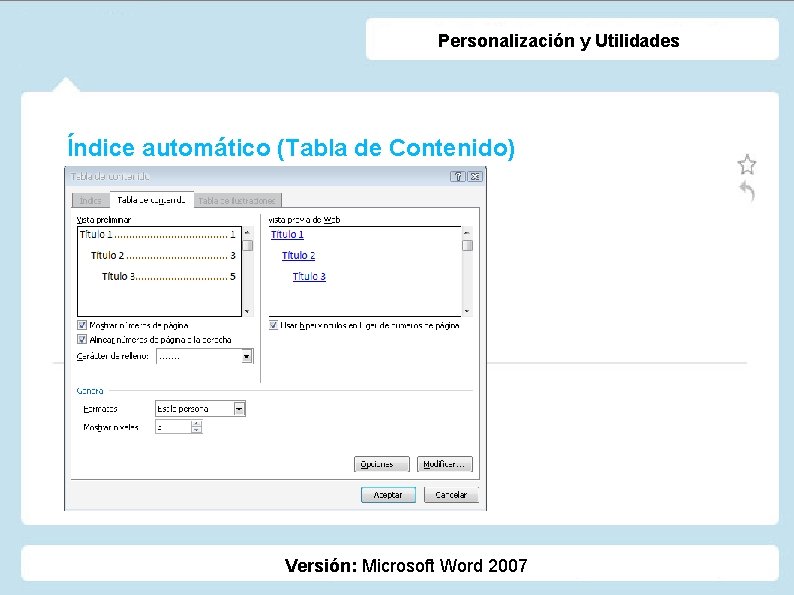
Task: Click the Aceptar button
Action: (388, 495)
